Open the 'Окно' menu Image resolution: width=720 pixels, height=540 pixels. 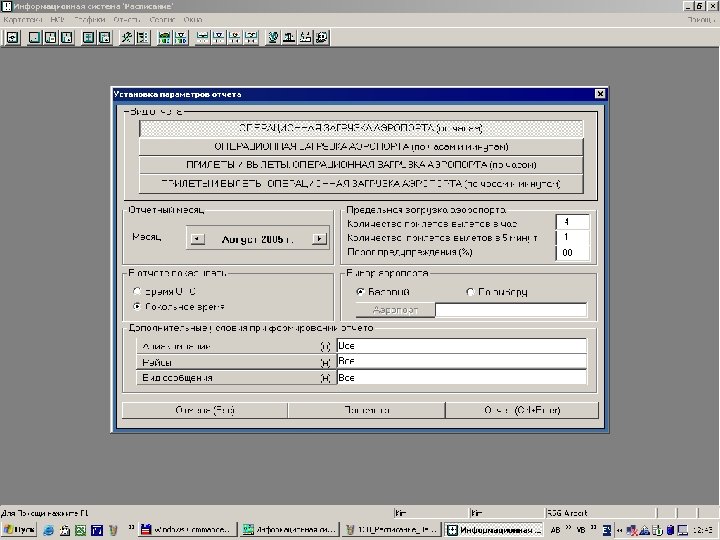pyautogui.click(x=192, y=19)
